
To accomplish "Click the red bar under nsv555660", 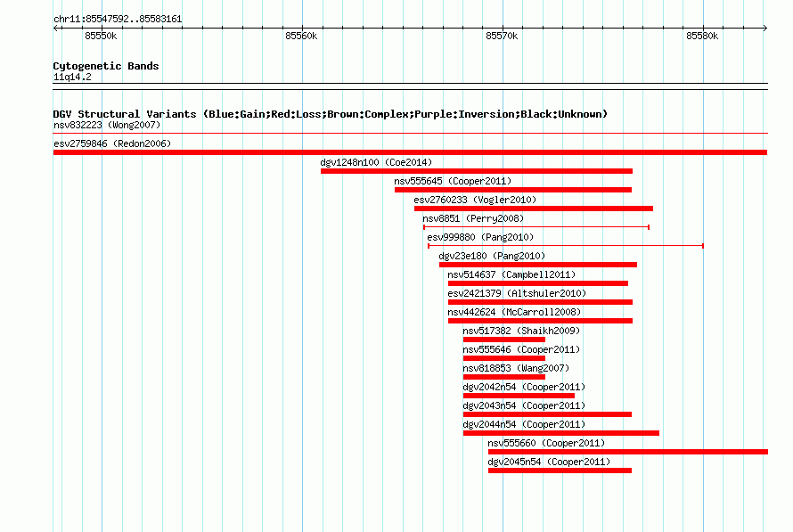I will 628,452.
